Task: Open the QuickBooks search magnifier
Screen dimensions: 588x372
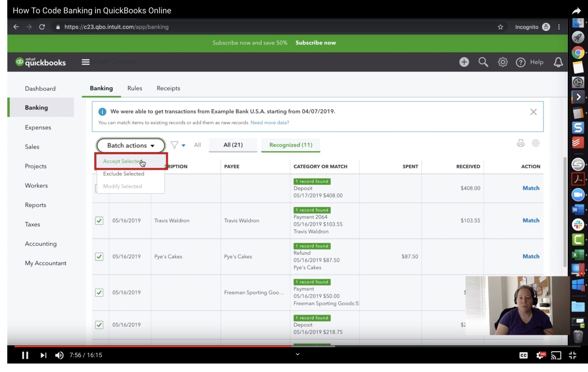Action: click(x=483, y=62)
